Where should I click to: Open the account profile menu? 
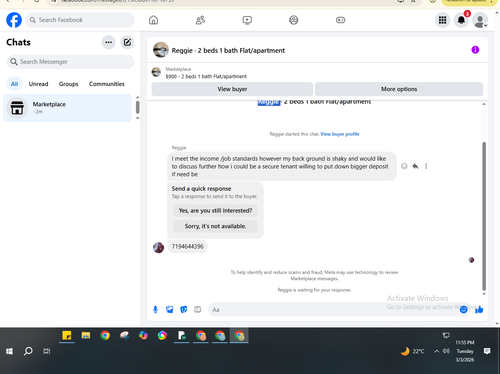tap(480, 20)
